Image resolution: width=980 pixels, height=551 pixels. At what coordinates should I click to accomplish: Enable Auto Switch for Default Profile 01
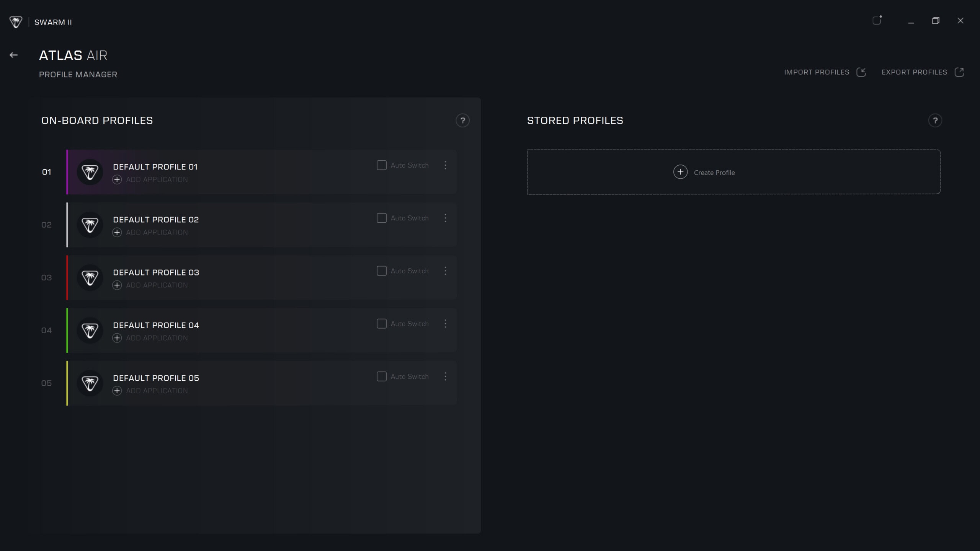coord(382,165)
